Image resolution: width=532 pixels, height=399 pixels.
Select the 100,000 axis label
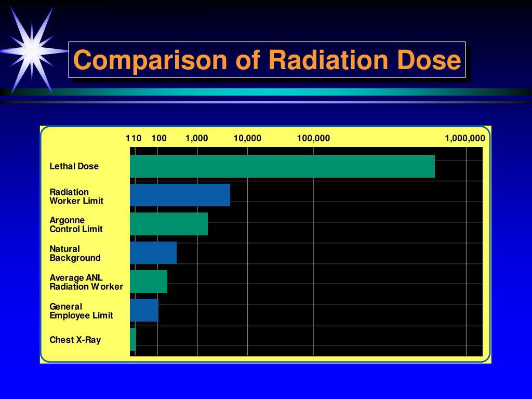(314, 138)
